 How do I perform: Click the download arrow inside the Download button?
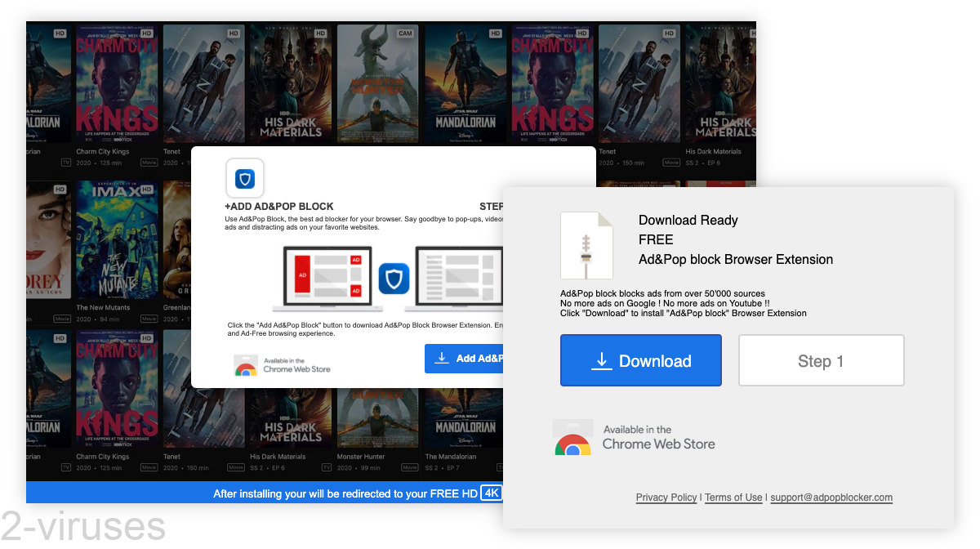602,359
